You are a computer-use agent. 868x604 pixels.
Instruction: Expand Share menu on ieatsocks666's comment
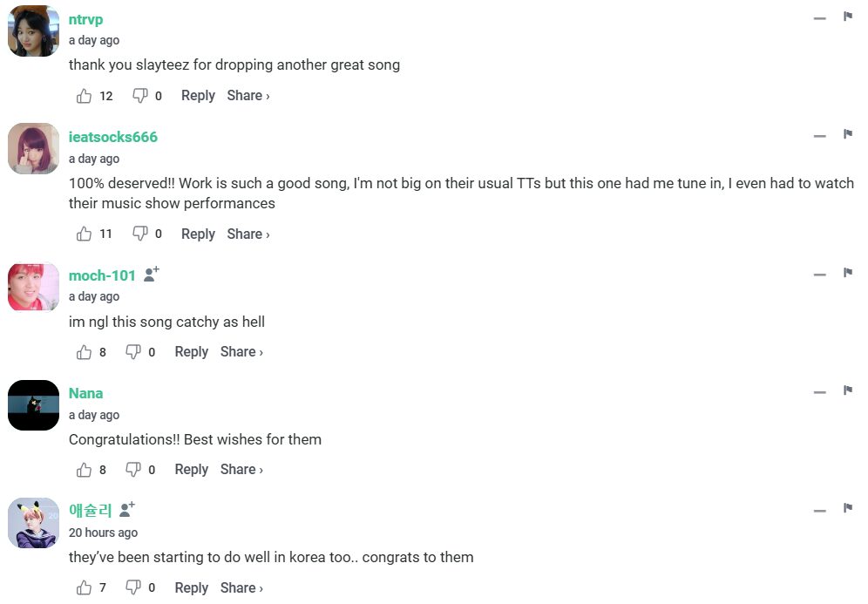pyautogui.click(x=248, y=234)
